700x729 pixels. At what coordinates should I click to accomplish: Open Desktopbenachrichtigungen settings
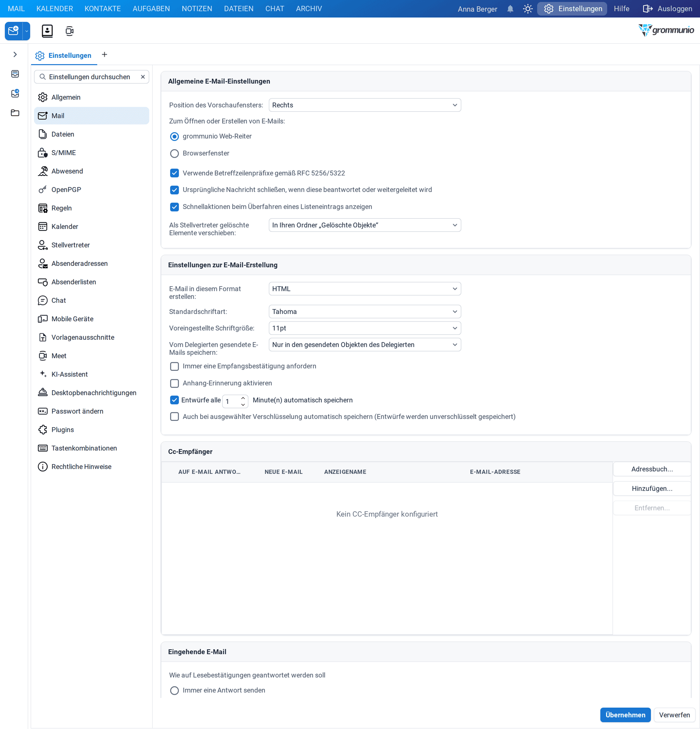pos(91,393)
